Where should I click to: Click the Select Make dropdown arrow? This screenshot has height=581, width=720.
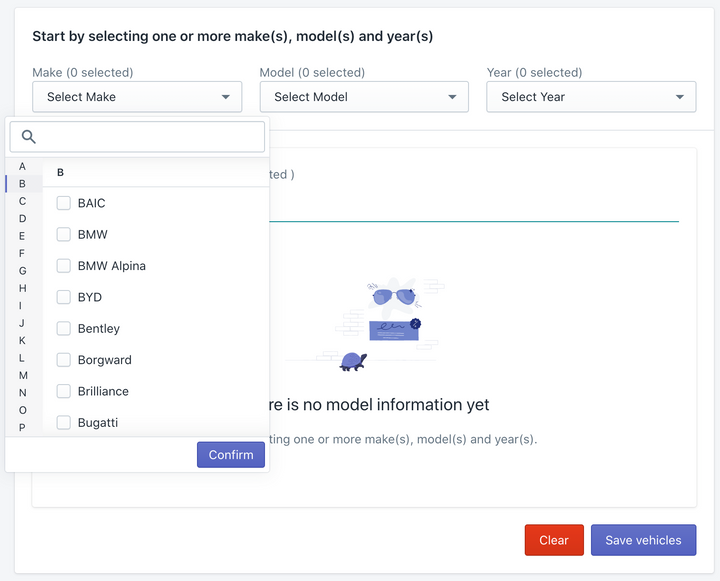[225, 97]
